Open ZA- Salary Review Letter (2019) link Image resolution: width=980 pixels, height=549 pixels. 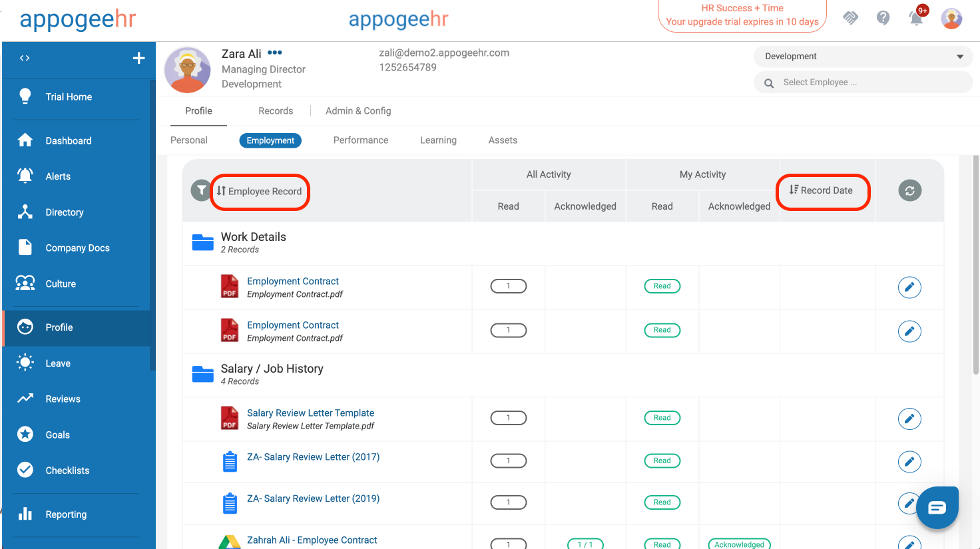point(313,498)
